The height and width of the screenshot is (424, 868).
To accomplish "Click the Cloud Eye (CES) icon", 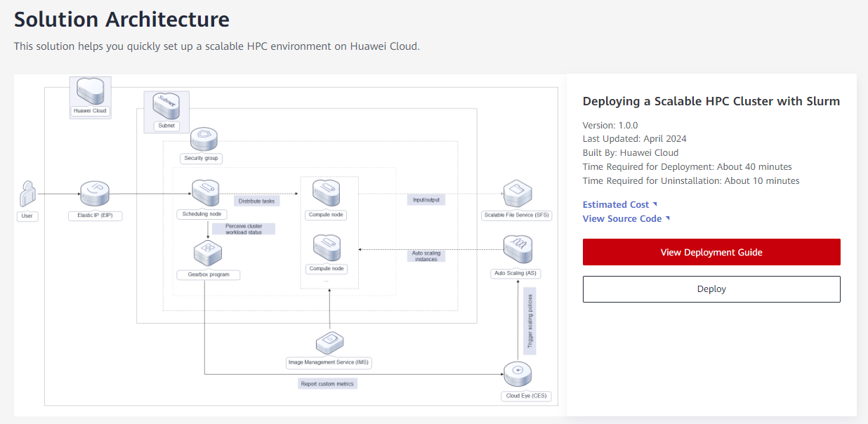I will point(518,373).
